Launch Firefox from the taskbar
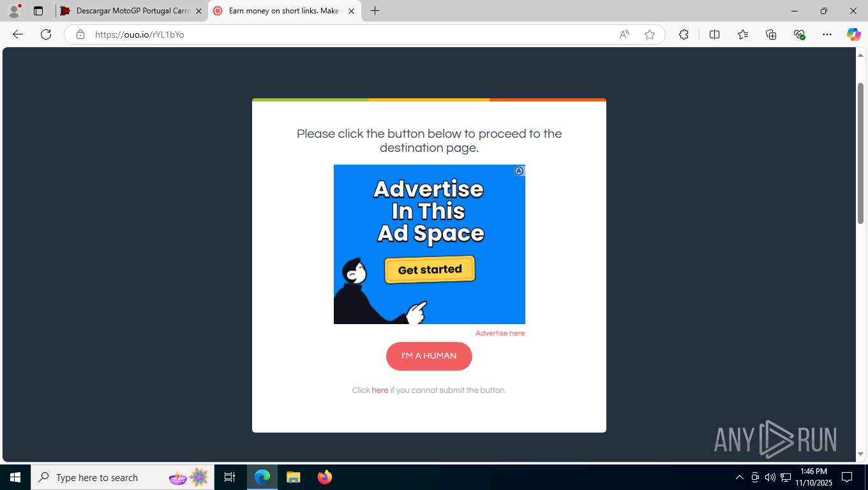The image size is (868, 490). point(324,477)
